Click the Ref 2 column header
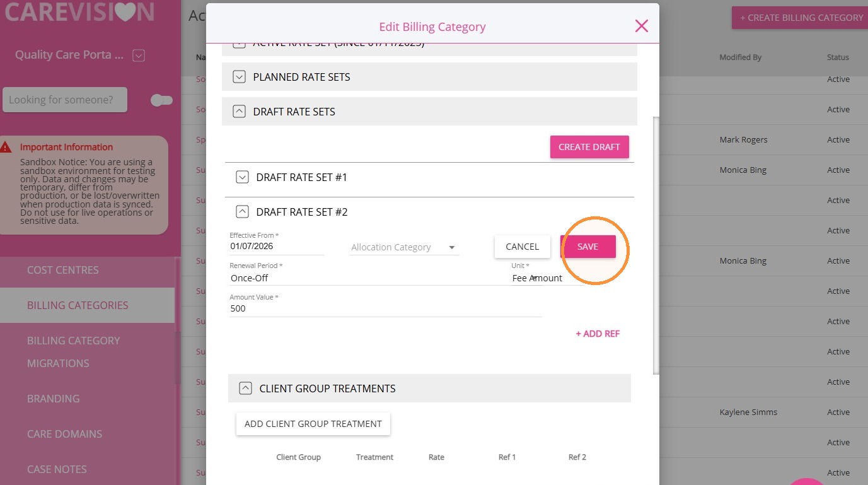This screenshot has width=868, height=485. click(x=577, y=457)
